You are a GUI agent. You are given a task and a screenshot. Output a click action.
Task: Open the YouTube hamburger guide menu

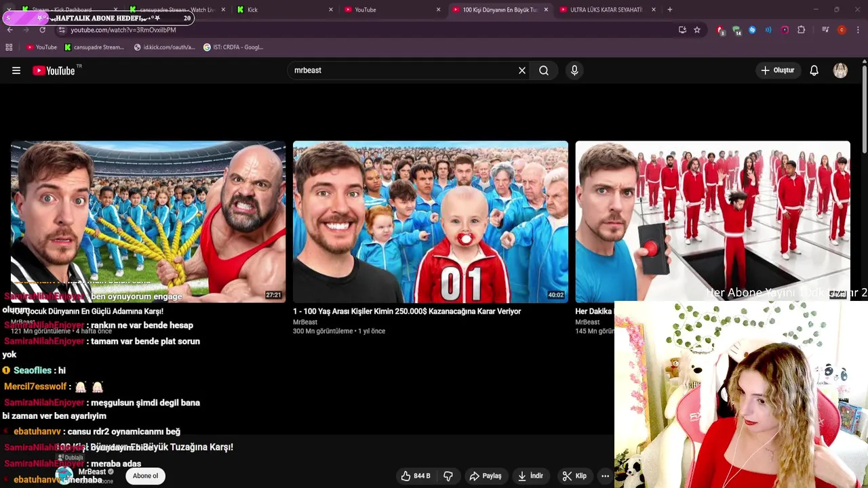click(16, 70)
